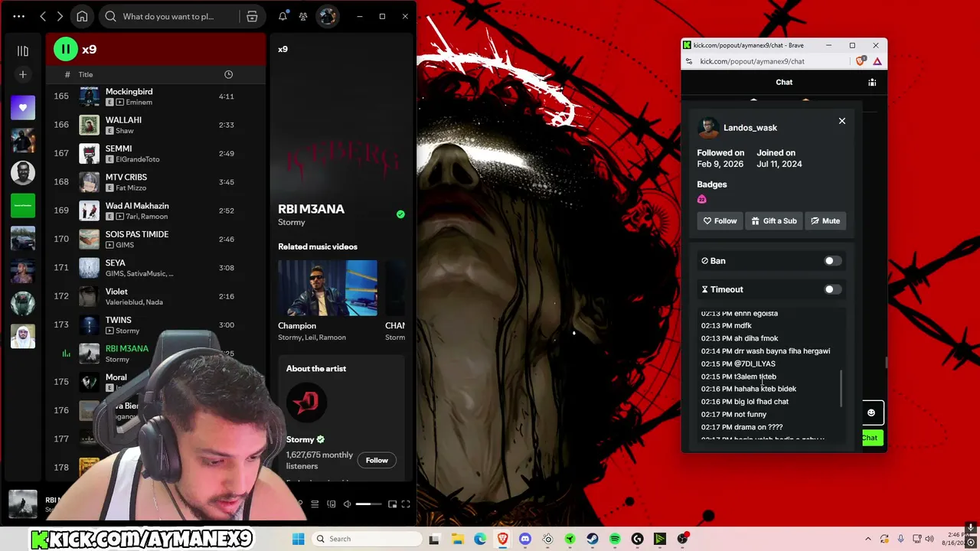This screenshot has height=551, width=980.
Task: Select track Violet by Valerieblud
Action: (157, 296)
